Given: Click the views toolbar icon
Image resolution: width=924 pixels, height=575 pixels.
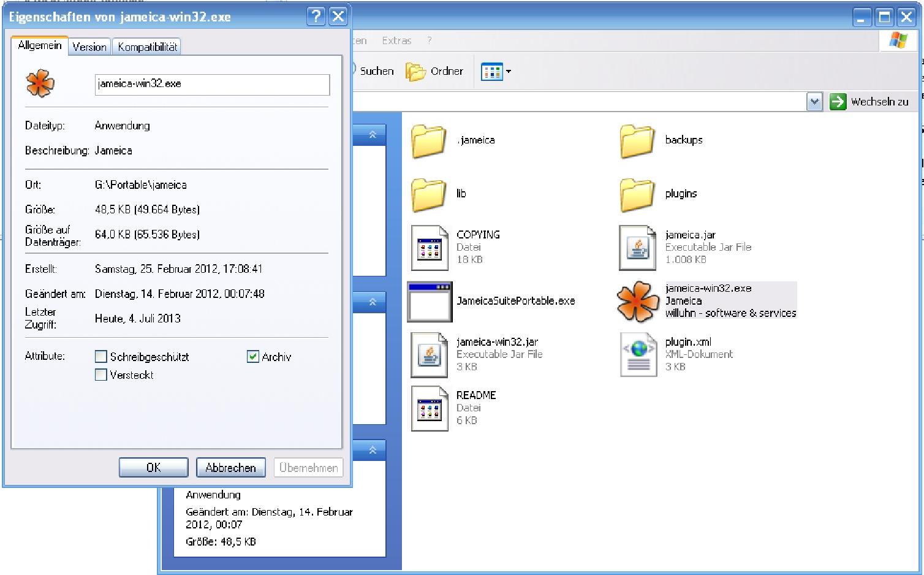Looking at the screenshot, I should [x=491, y=72].
